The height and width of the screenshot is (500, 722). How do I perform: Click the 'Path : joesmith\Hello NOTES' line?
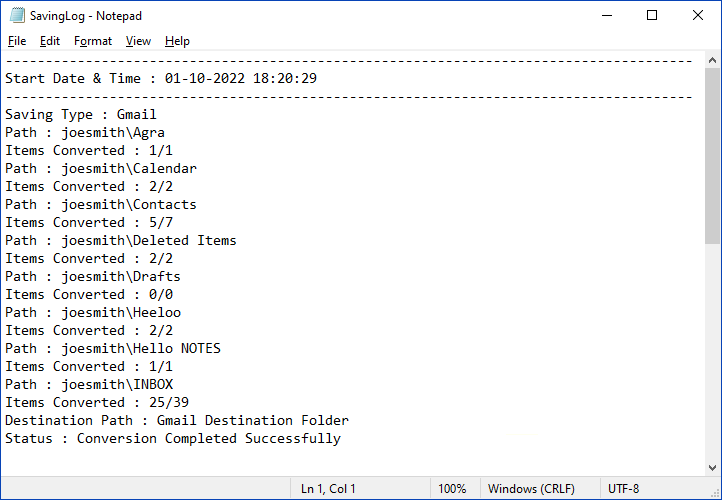click(x=113, y=348)
